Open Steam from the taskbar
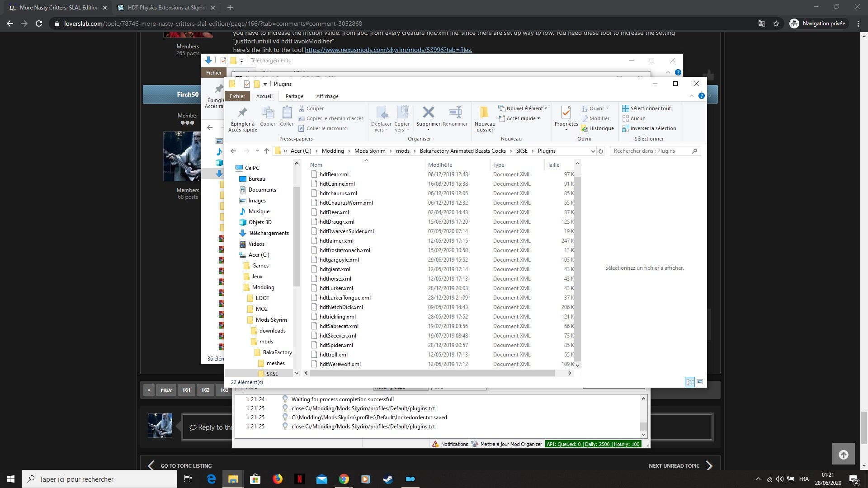868x488 pixels. [388, 479]
